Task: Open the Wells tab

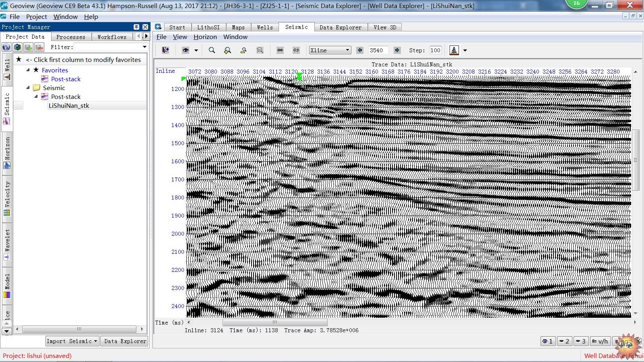Action: click(265, 27)
